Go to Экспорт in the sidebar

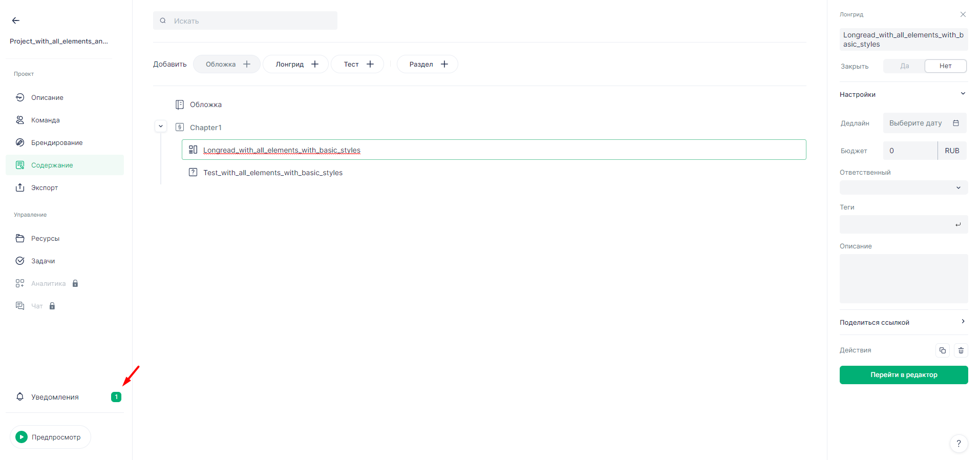point(45,187)
